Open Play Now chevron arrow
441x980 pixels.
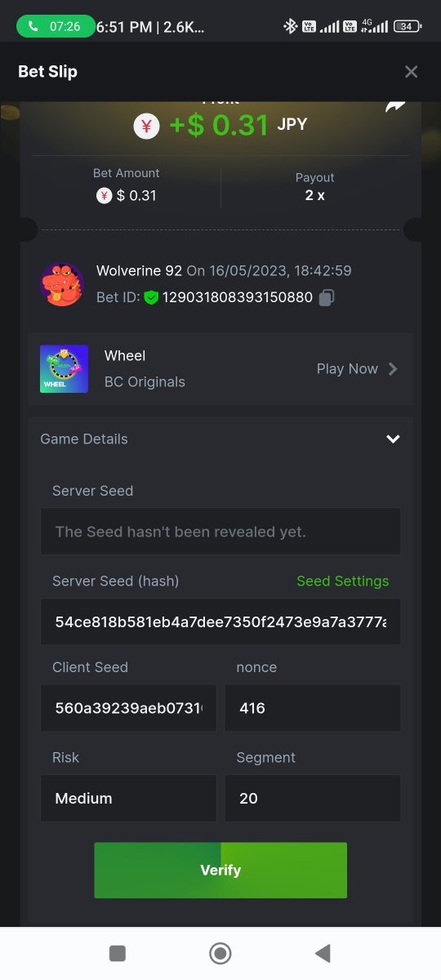click(x=393, y=369)
